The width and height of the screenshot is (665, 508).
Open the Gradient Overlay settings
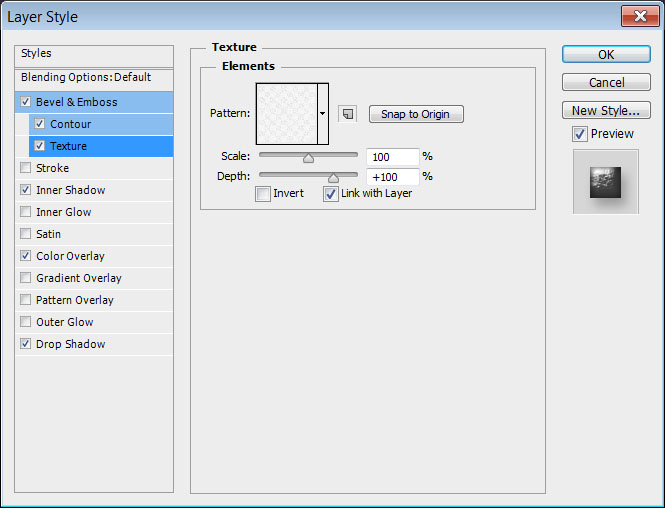point(78,278)
